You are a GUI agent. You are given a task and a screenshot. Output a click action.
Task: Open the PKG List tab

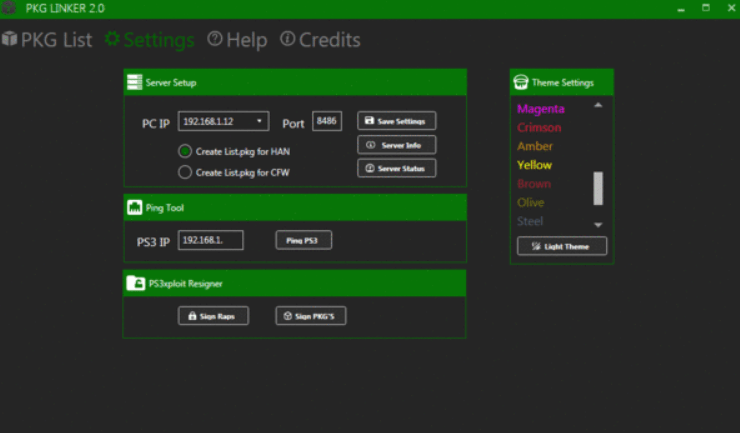(47, 40)
